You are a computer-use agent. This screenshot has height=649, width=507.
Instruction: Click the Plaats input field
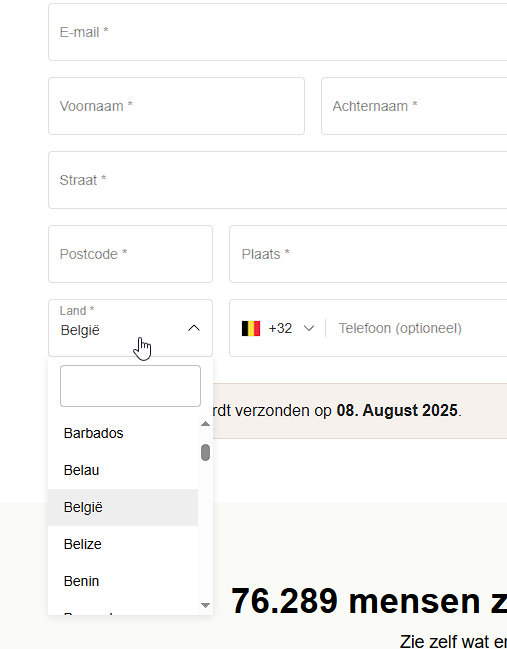(368, 254)
